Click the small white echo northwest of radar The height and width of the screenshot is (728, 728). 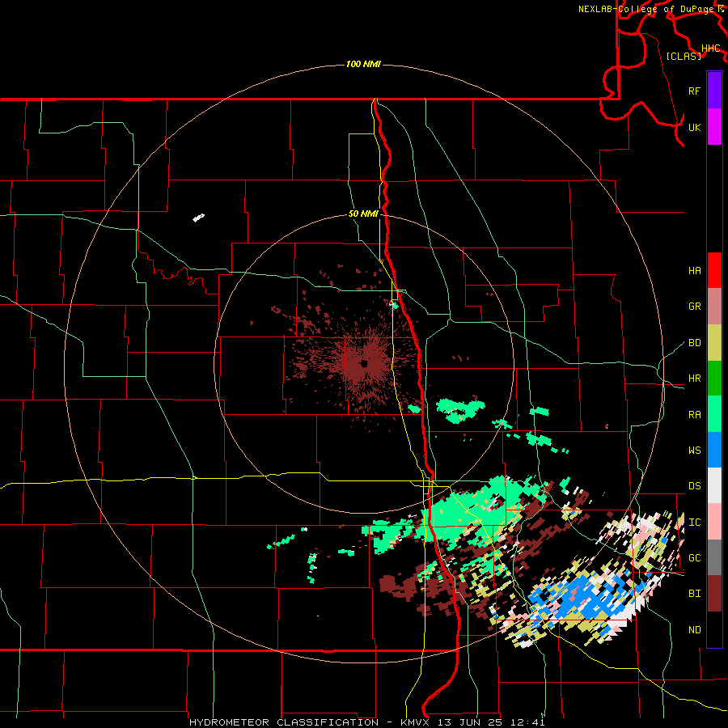pyautogui.click(x=199, y=218)
